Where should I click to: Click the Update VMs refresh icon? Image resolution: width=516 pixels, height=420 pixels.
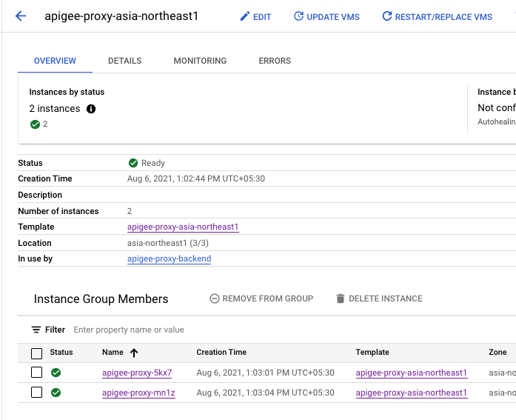click(x=298, y=16)
